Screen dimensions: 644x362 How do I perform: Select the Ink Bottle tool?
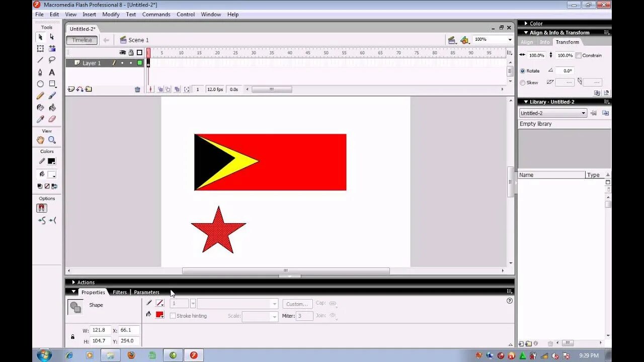tap(40, 107)
